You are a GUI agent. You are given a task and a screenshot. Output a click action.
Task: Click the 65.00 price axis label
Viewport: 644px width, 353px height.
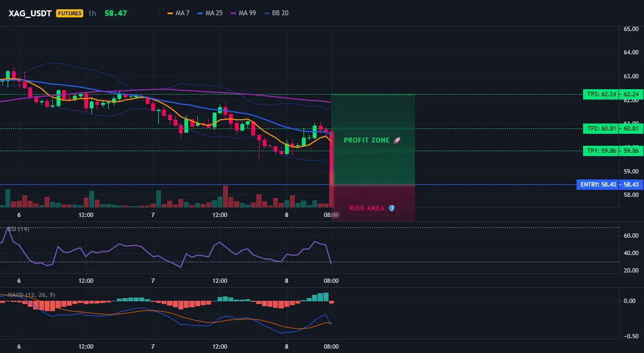point(631,29)
